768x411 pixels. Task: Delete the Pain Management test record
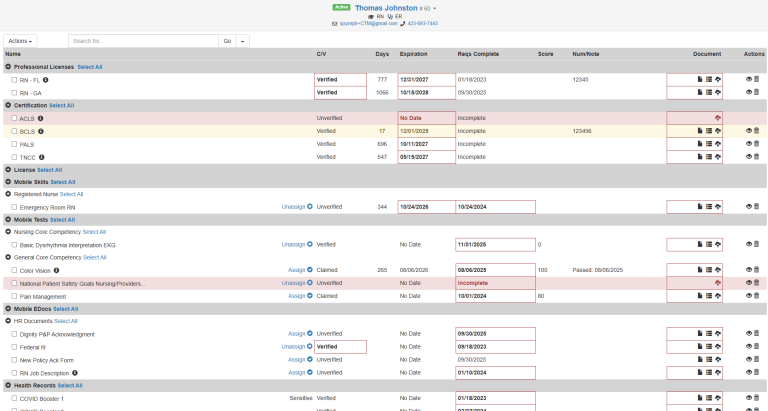(756, 296)
